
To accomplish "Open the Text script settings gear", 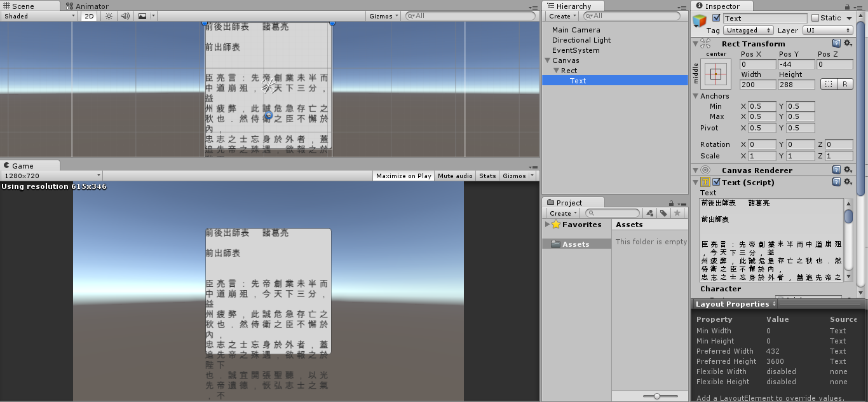I will [x=848, y=182].
